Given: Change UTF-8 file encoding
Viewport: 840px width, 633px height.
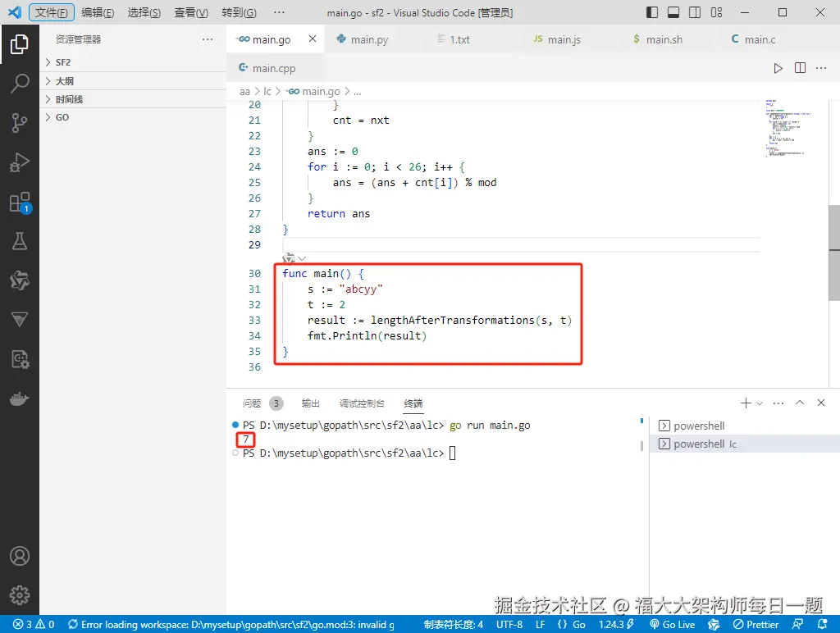Looking at the screenshot, I should pyautogui.click(x=509, y=625).
